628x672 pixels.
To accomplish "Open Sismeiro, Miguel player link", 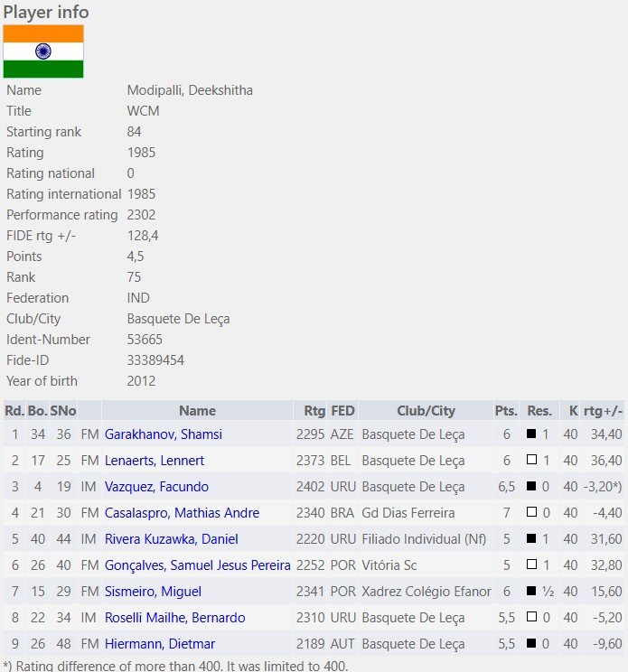I will (x=153, y=592).
